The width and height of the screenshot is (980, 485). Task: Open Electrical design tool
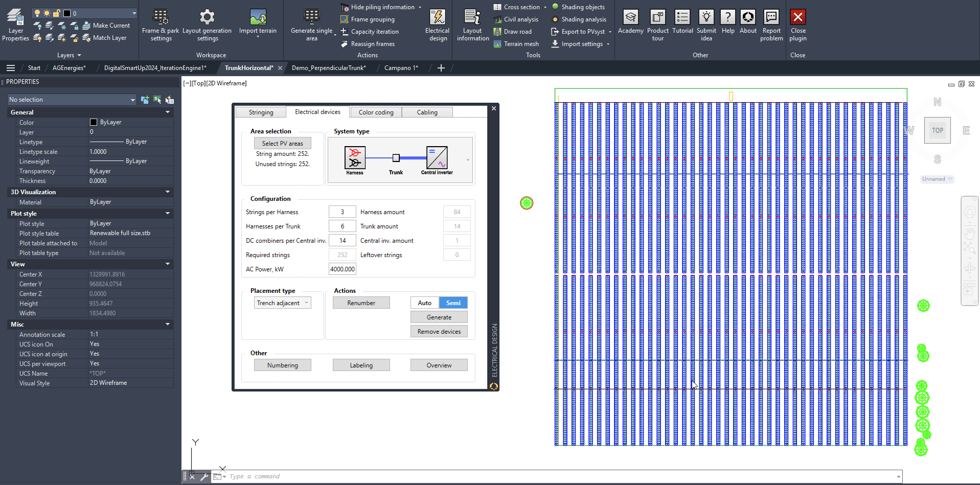(438, 25)
